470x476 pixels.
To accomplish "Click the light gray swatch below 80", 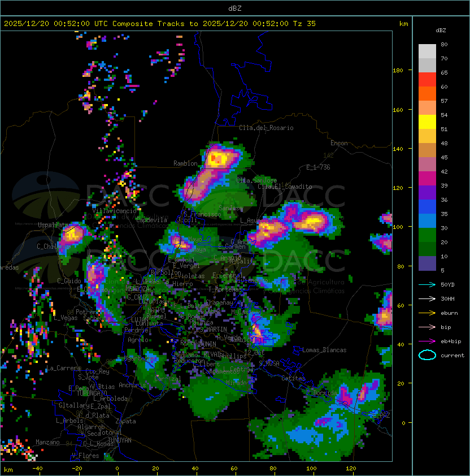I will tap(427, 51).
